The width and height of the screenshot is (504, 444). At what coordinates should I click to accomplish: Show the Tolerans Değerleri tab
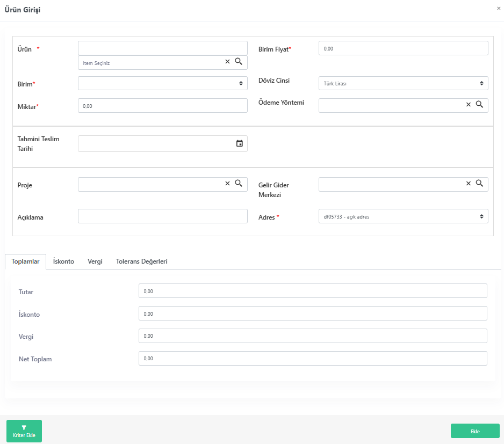tap(142, 261)
